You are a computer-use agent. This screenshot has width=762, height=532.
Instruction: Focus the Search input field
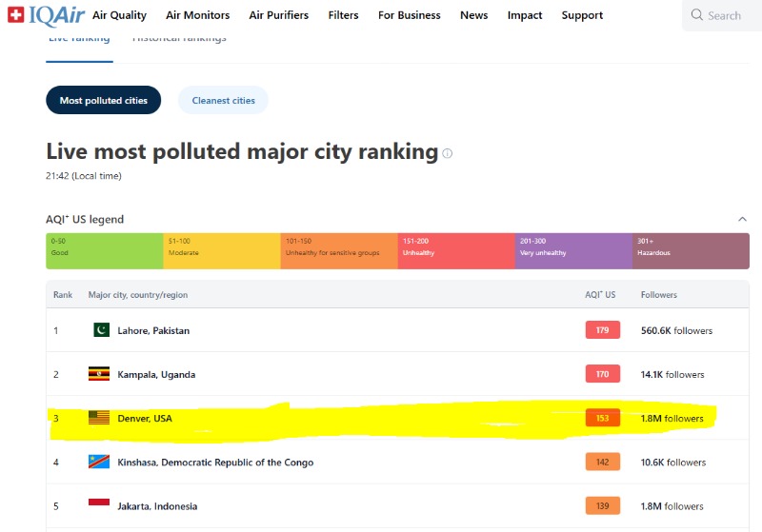coord(729,15)
